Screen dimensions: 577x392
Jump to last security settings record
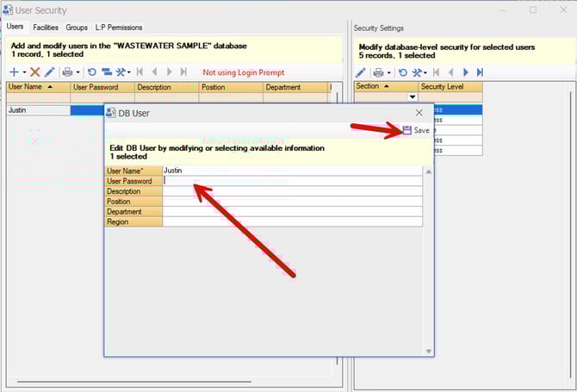(480, 72)
